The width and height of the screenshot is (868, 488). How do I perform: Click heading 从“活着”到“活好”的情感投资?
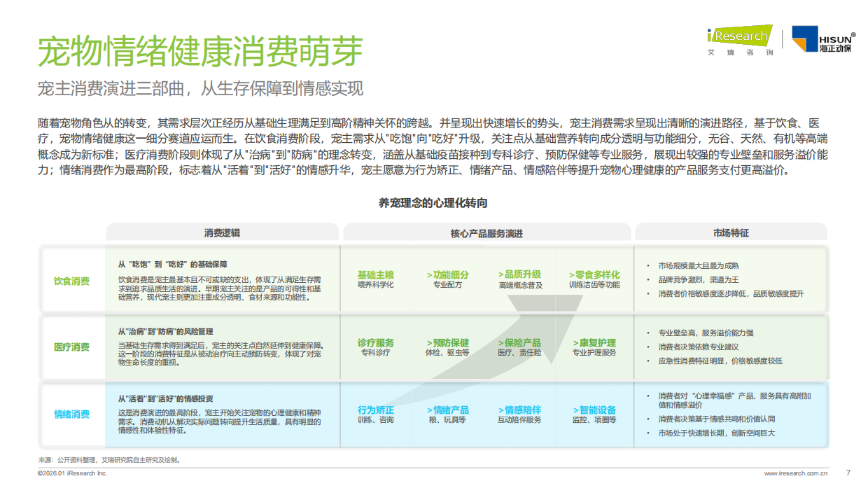coord(165,398)
